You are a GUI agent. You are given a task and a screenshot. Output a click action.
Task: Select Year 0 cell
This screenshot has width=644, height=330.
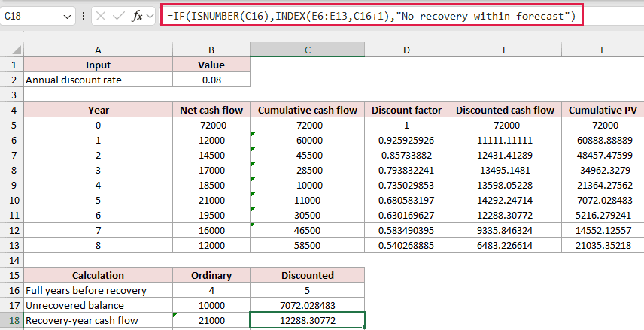[98, 126]
